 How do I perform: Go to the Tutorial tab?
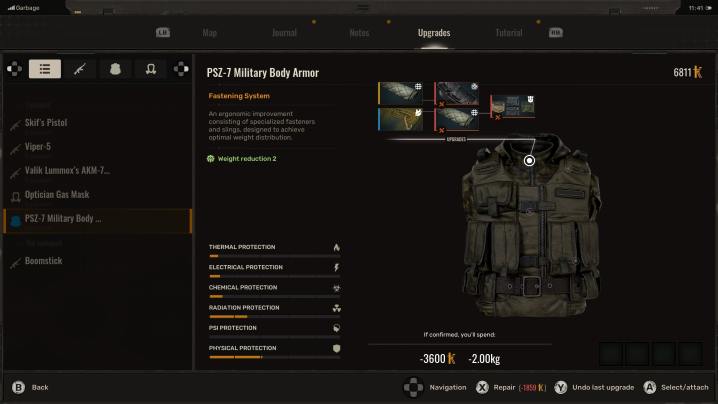tap(508, 33)
